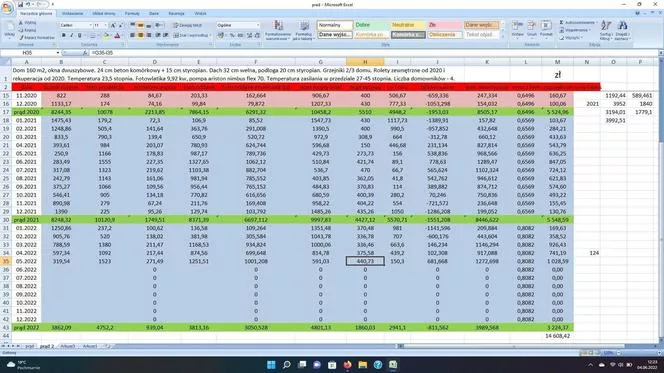This screenshot has width=664, height=373.
Task: Switch to the Wstawianie ribbon tab
Action: [72, 14]
